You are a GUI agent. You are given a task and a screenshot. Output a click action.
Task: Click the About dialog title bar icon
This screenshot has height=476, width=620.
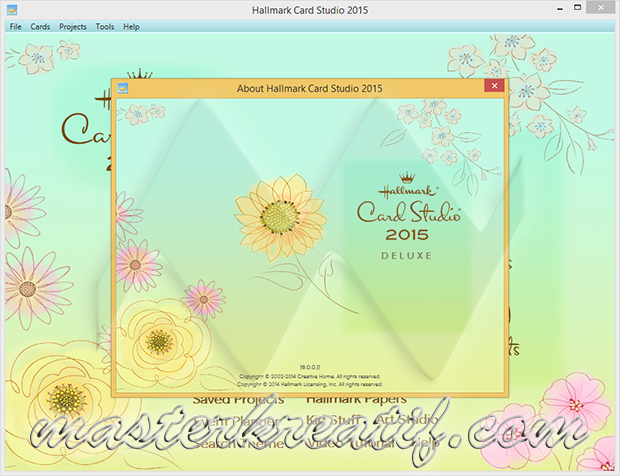click(123, 88)
